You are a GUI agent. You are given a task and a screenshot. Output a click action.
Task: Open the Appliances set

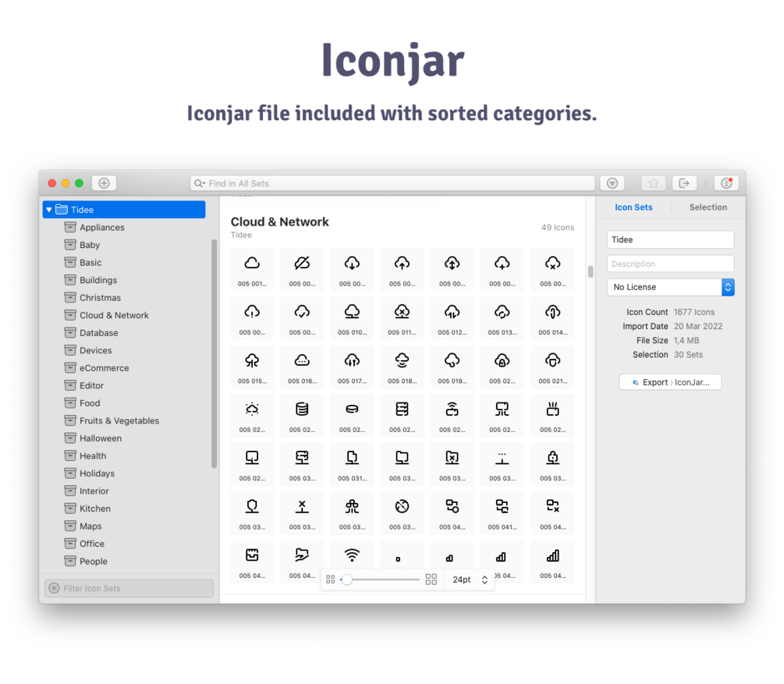point(102,228)
